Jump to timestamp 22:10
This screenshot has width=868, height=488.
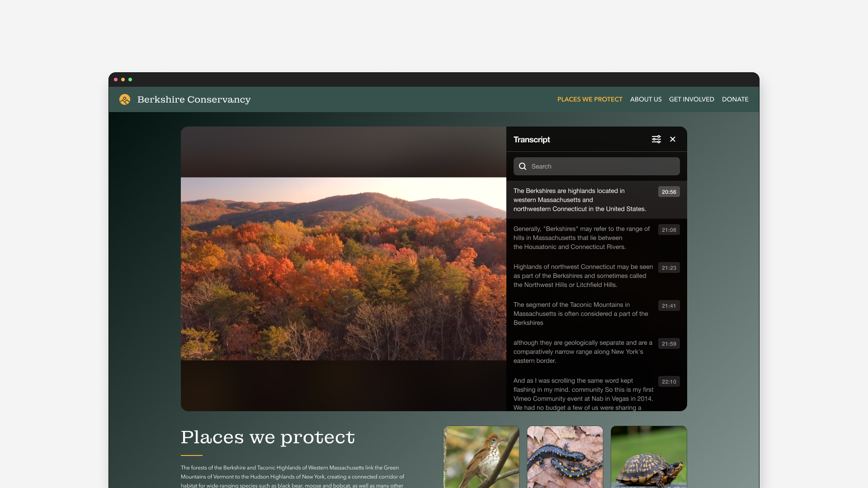(669, 382)
